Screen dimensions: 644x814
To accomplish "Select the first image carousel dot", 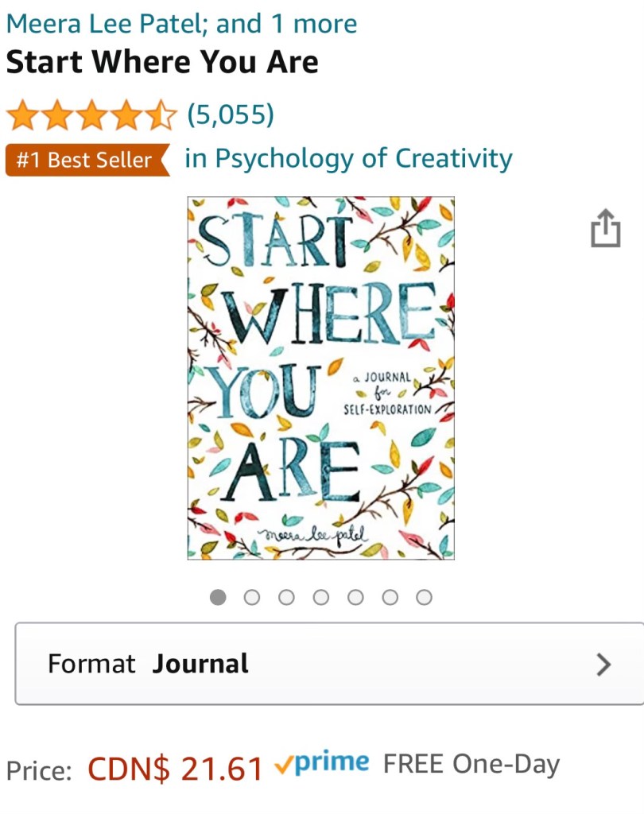I will [x=218, y=597].
